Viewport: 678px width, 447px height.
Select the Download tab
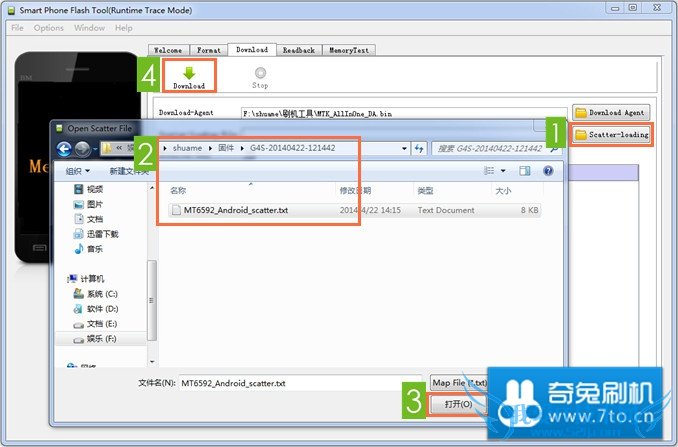tap(252, 50)
